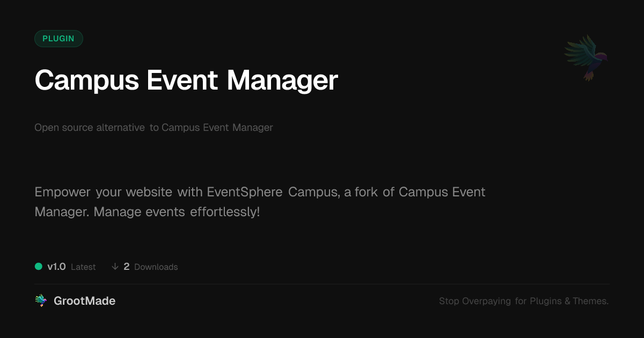The width and height of the screenshot is (644, 338).
Task: Open the GrootMade brand name link
Action: point(84,301)
